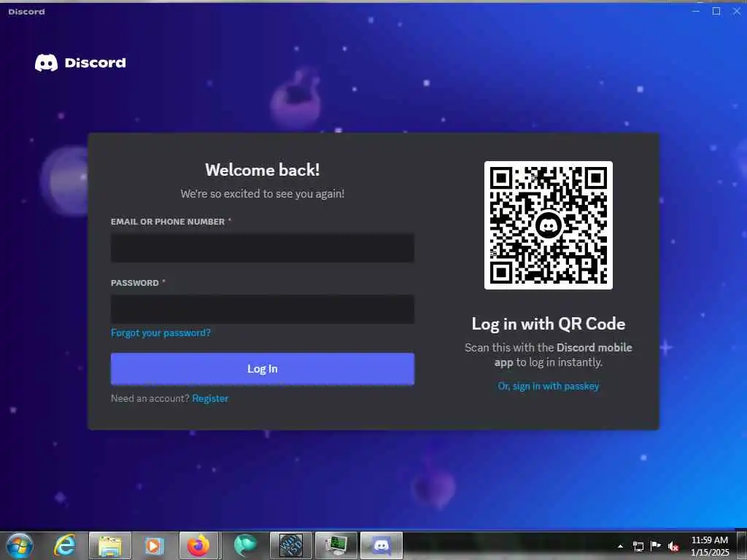The width and height of the screenshot is (747, 560).
Task: Open Windows Media Player taskbar icon
Action: coord(154,545)
